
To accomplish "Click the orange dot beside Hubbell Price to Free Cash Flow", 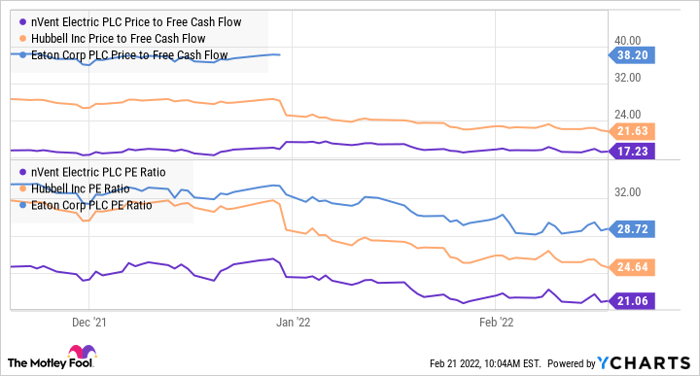I will [x=23, y=38].
